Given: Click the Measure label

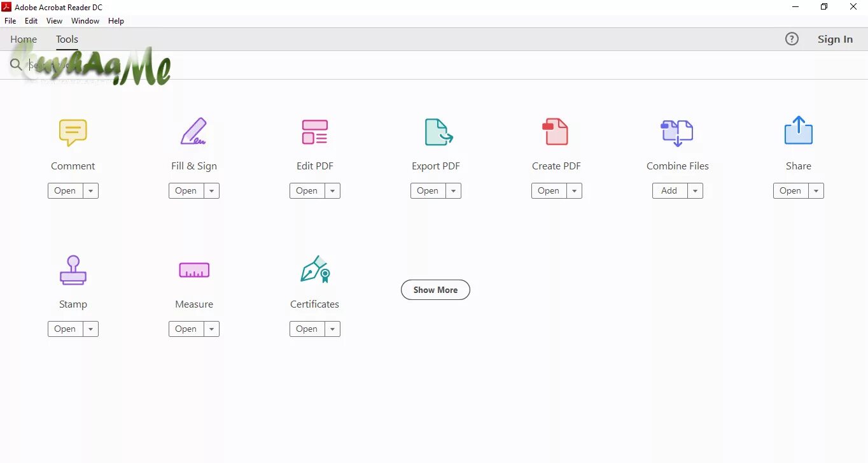Looking at the screenshot, I should 194,304.
